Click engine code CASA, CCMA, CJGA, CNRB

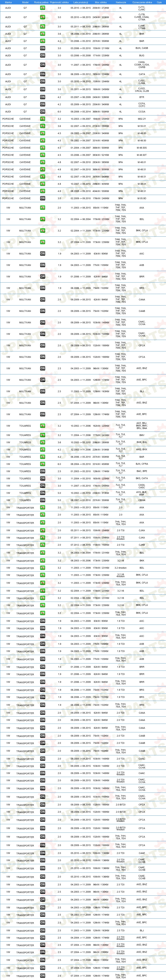coord(142,65)
